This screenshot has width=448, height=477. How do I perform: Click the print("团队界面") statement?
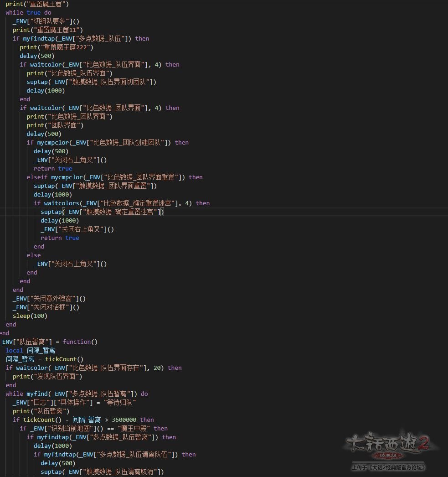pyautogui.click(x=55, y=125)
